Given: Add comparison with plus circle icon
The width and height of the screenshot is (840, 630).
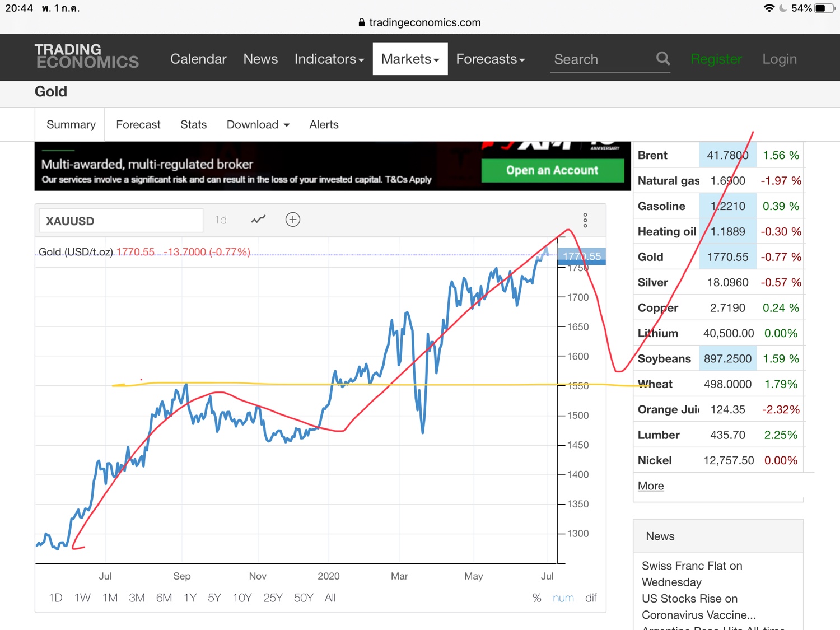Looking at the screenshot, I should (293, 220).
